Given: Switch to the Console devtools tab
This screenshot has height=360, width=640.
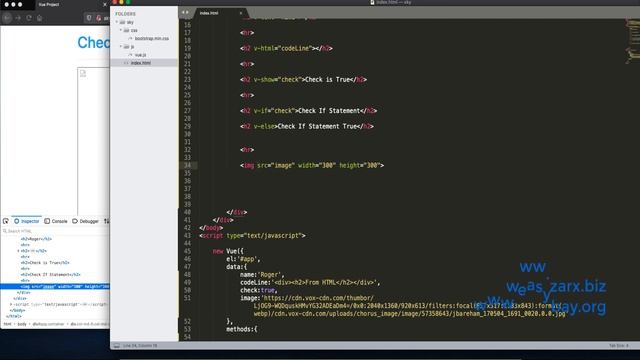Looking at the screenshot, I should [x=56, y=221].
